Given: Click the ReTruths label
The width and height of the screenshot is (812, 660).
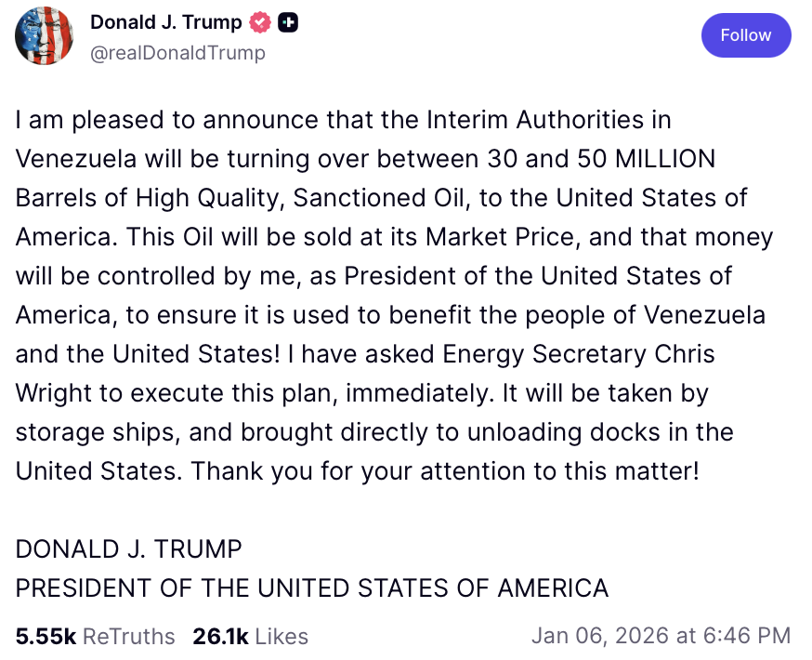Looking at the screenshot, I should (128, 636).
